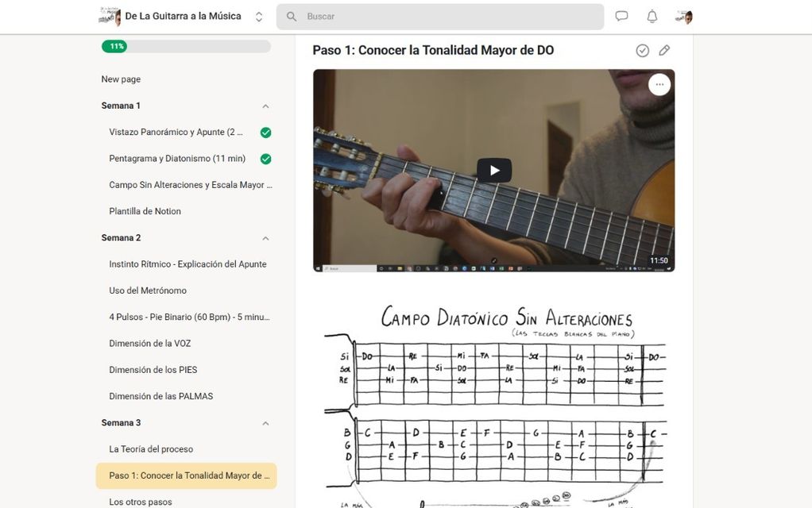
Task: Open the video options three-dot menu
Action: pyautogui.click(x=659, y=84)
